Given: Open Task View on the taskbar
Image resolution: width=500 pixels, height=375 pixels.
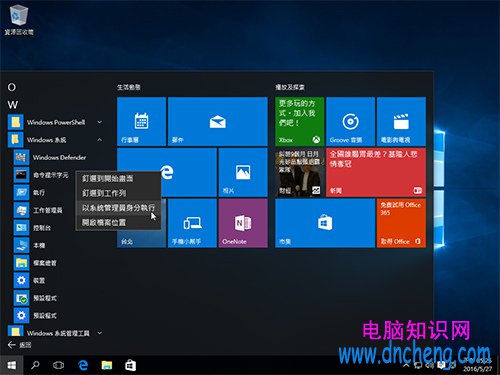Looking at the screenshot, I should pyautogui.click(x=59, y=365).
